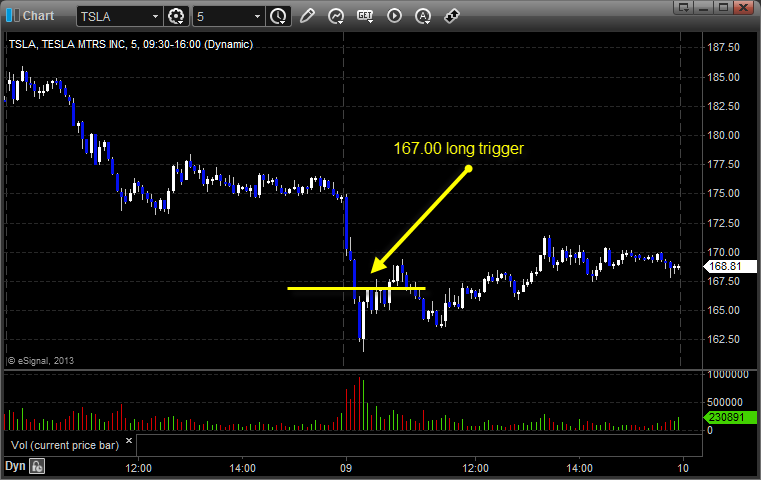Click the 12:00 time label after 09
Image resolution: width=761 pixels, height=480 pixels.
pos(475,468)
